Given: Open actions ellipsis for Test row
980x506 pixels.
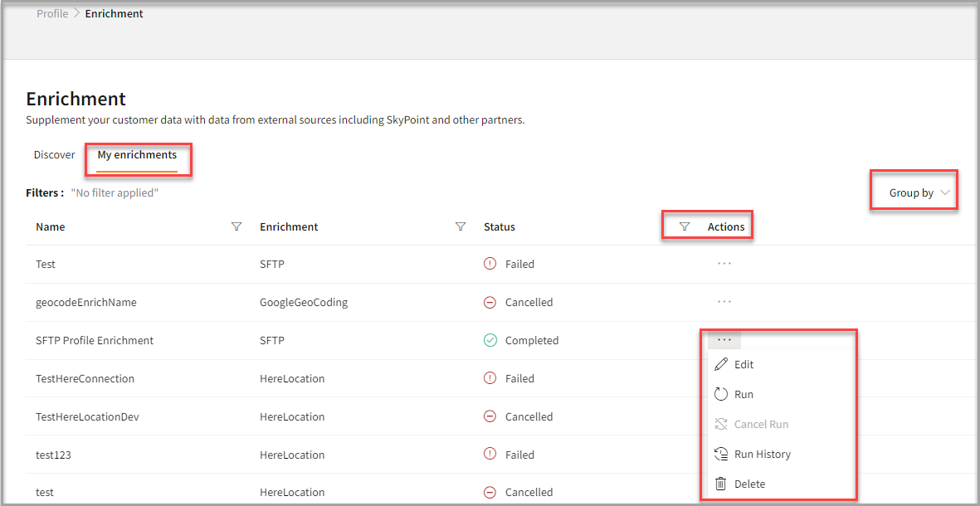Looking at the screenshot, I should (x=724, y=264).
